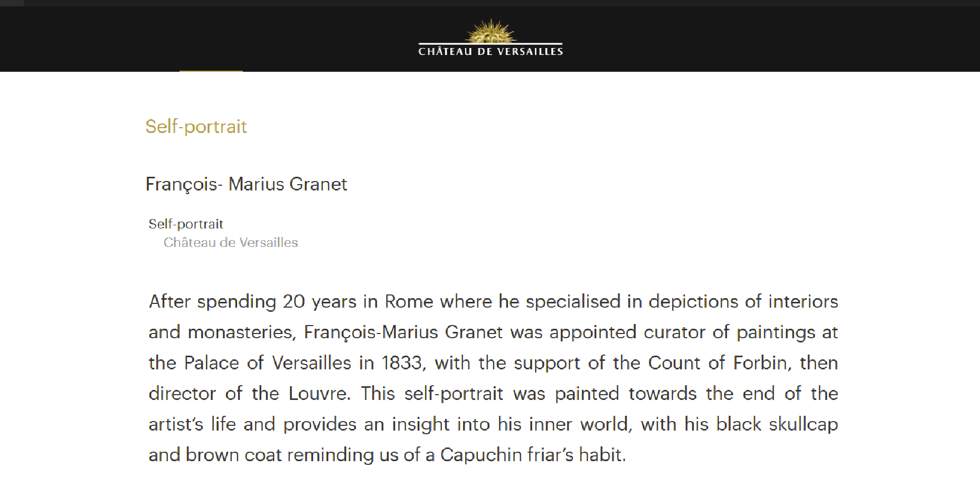Click the artist name François- Marius Granet
980x496 pixels.
pyautogui.click(x=246, y=184)
